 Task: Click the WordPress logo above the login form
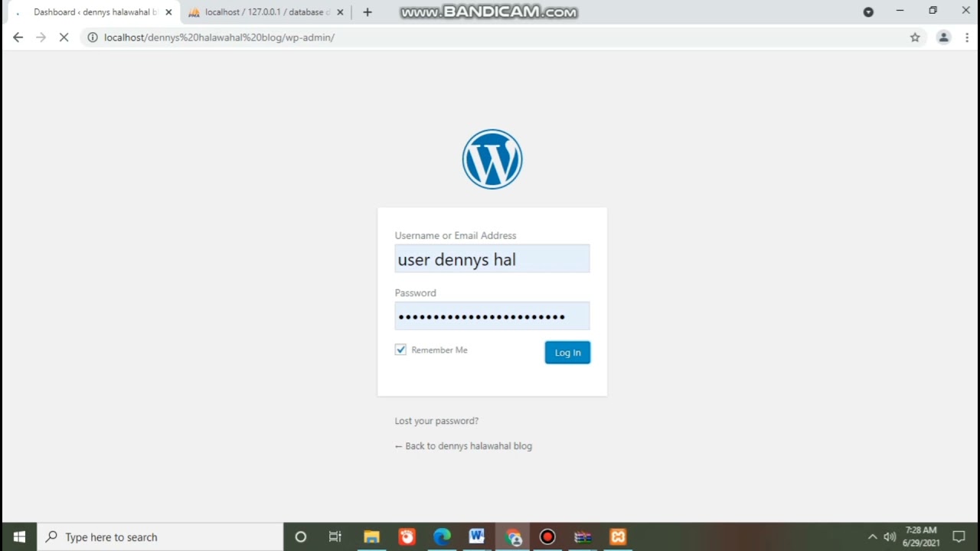pos(492,159)
